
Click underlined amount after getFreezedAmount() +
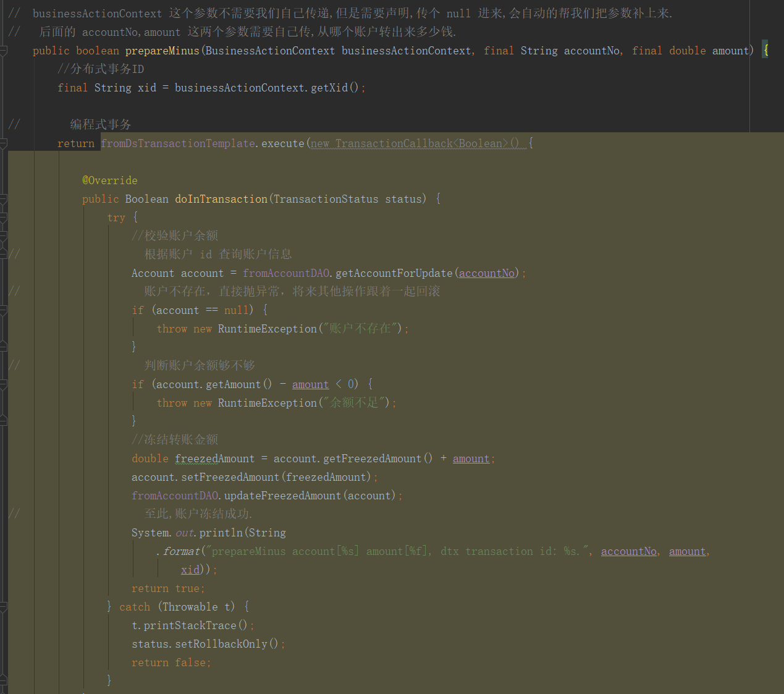click(x=471, y=459)
